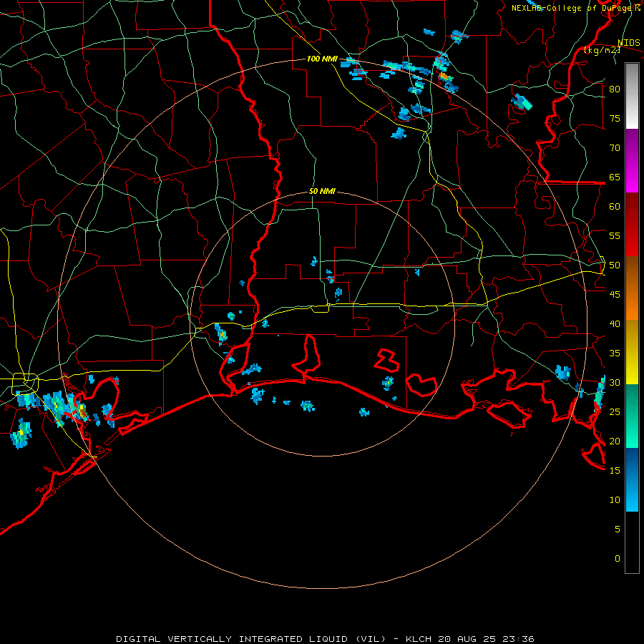
Task: Click the legend value 15
Action: (x=615, y=471)
